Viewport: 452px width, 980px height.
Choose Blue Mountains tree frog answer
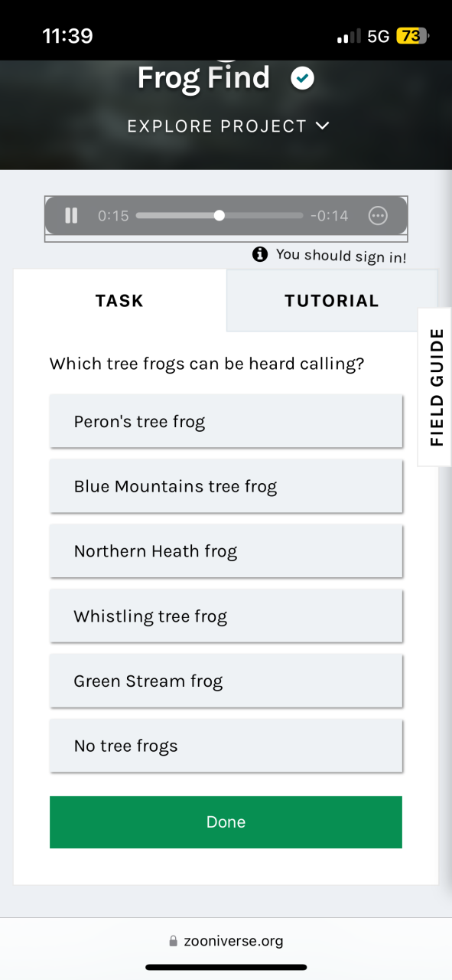tap(226, 486)
